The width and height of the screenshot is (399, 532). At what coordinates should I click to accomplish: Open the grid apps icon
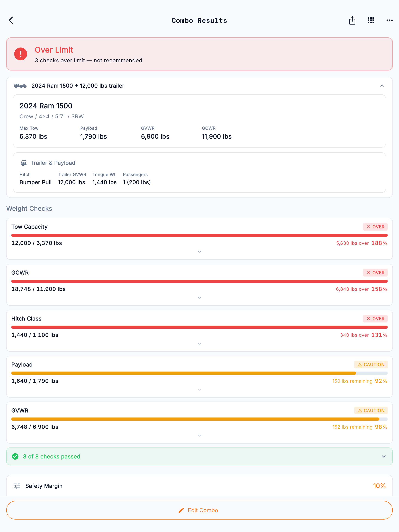pos(371,20)
